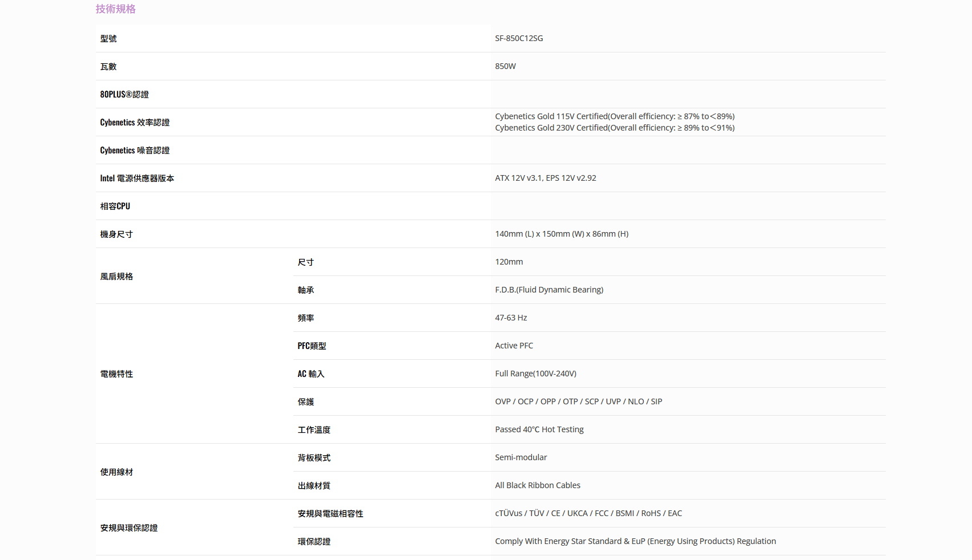
Task: Select the 850W wattage value
Action: [x=505, y=66]
